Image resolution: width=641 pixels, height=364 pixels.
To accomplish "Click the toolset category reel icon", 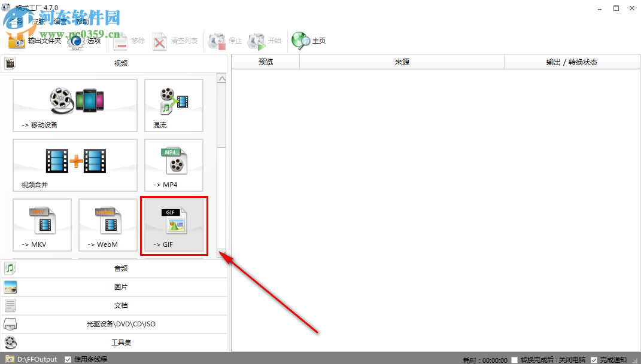I will click(10, 342).
